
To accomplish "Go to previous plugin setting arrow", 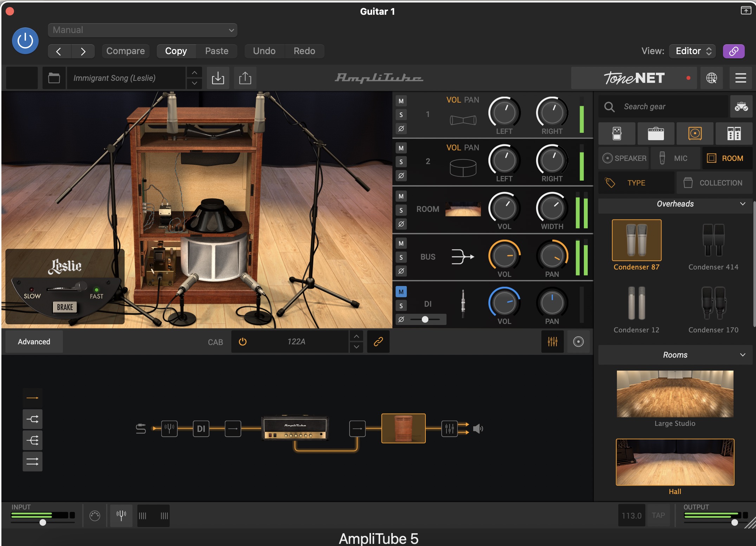I will pos(59,51).
